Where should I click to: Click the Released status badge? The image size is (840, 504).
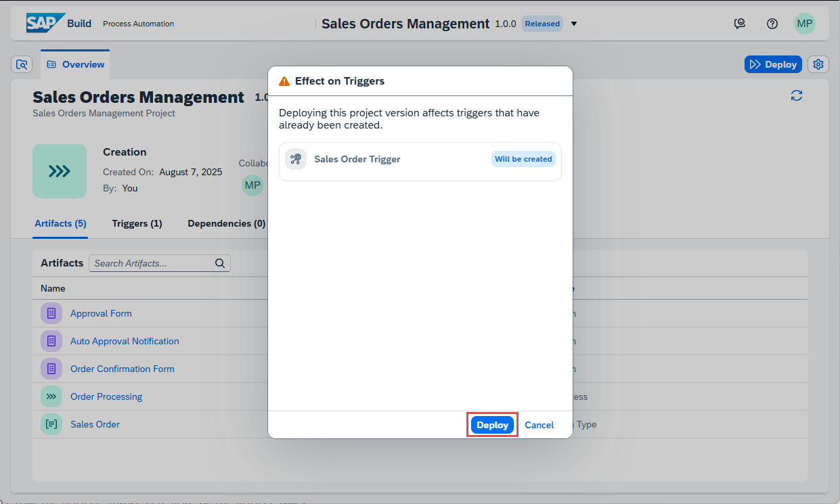542,24
